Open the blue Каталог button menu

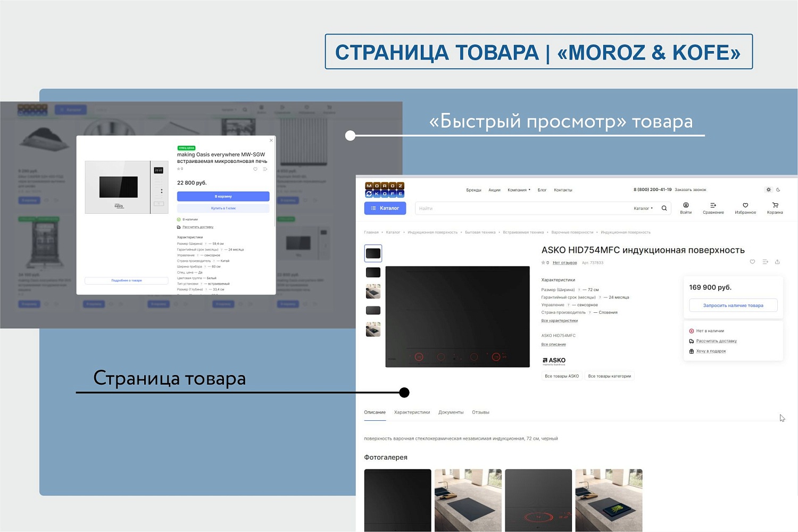(x=385, y=208)
